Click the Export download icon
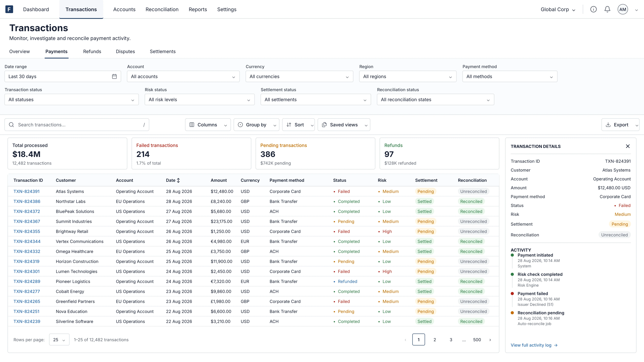 pos(608,125)
